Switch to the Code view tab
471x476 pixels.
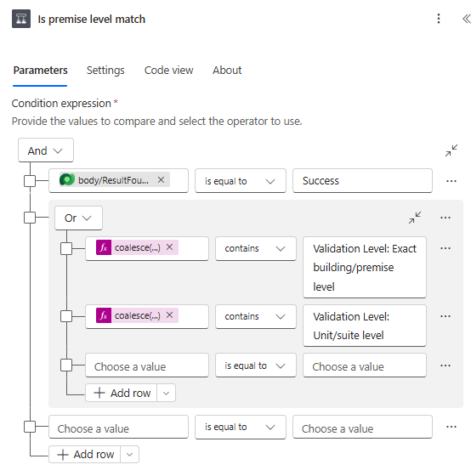(168, 70)
